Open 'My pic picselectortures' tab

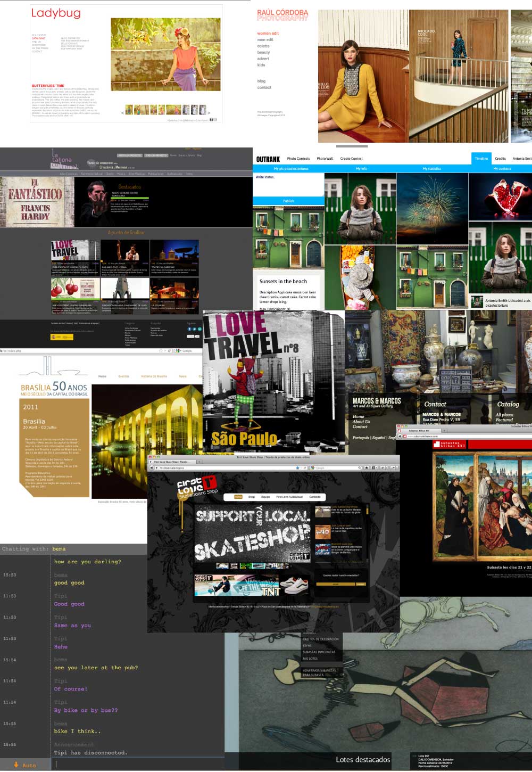pos(291,169)
